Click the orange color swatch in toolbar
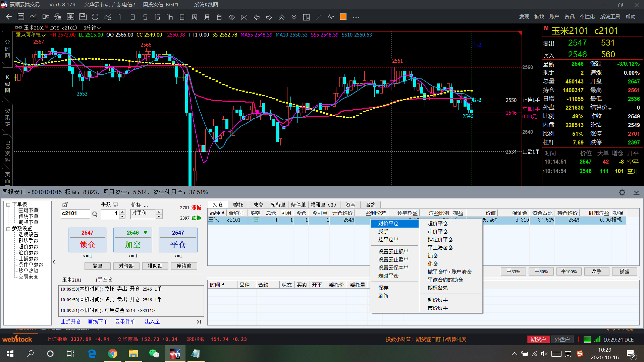644x362 pixels. click(343, 17)
